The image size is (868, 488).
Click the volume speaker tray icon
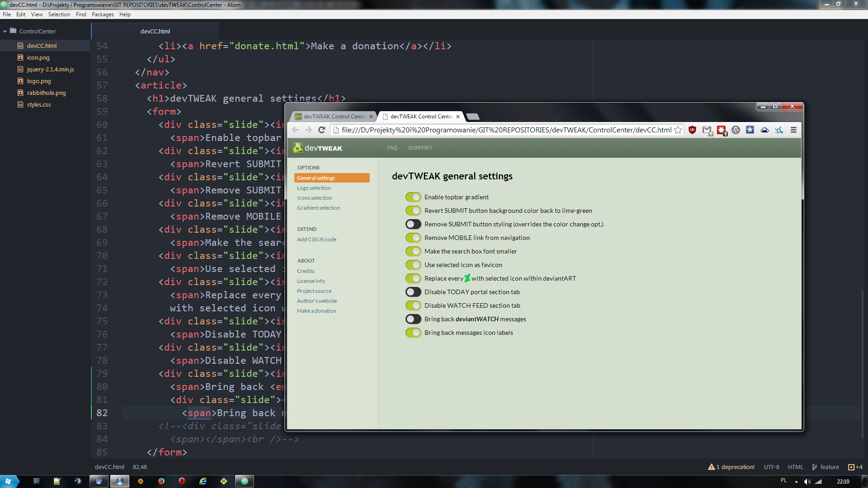807,482
